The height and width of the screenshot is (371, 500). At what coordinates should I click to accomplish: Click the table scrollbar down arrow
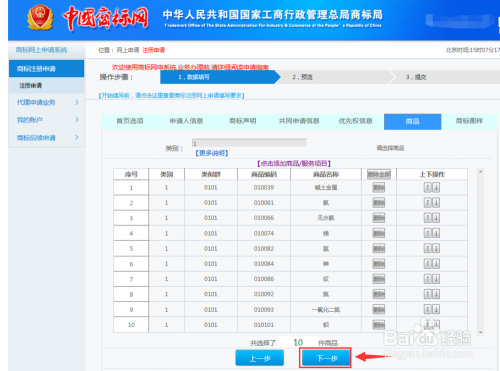click(480, 332)
